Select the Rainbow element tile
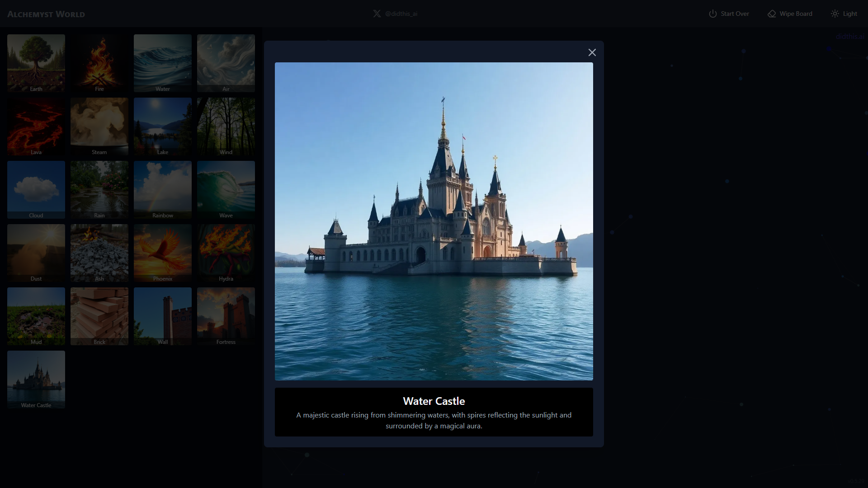868x488 pixels. (163, 190)
